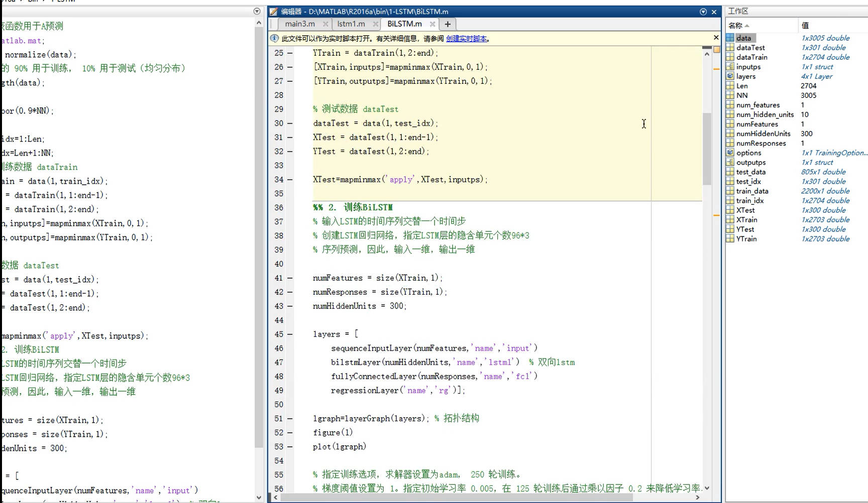Select the Len variable icon

click(x=730, y=85)
